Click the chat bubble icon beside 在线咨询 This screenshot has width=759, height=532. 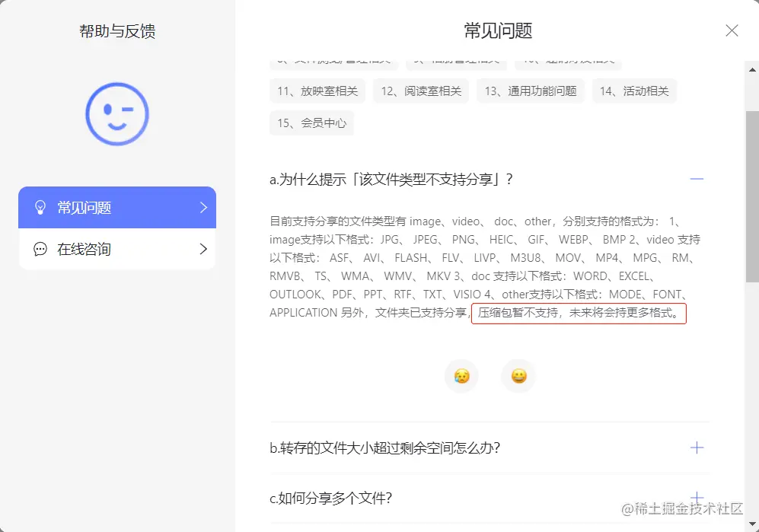42,249
